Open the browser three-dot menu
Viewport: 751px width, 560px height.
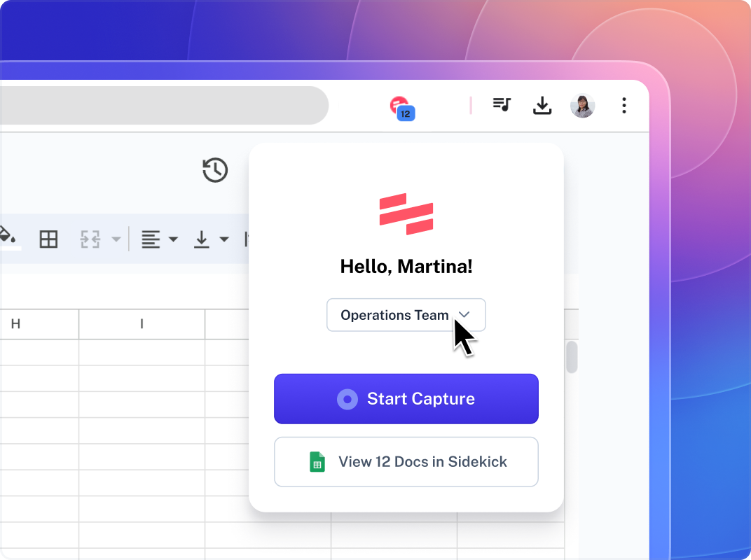tap(623, 105)
